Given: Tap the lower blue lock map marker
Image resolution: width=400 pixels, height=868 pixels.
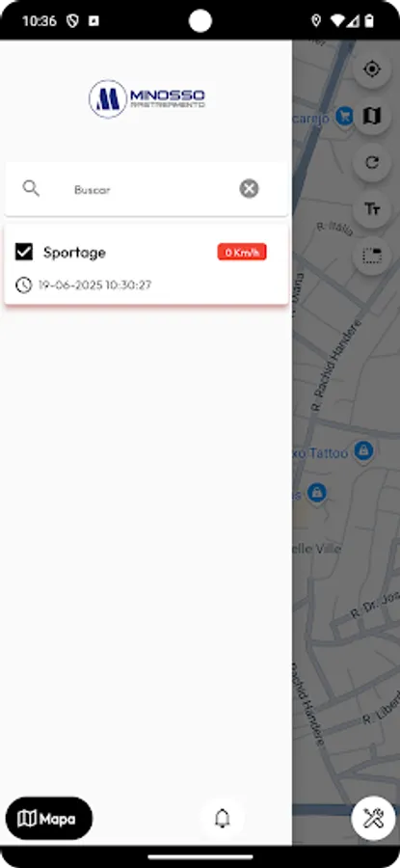Looking at the screenshot, I should [317, 491].
